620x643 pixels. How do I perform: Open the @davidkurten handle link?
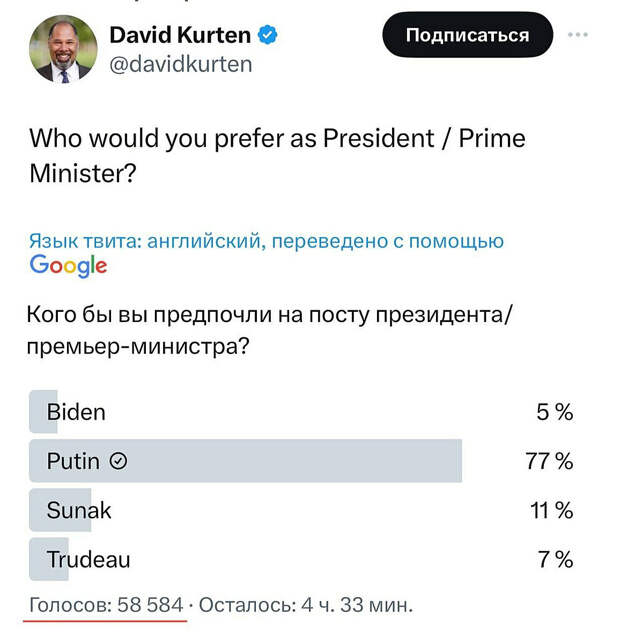point(181,64)
